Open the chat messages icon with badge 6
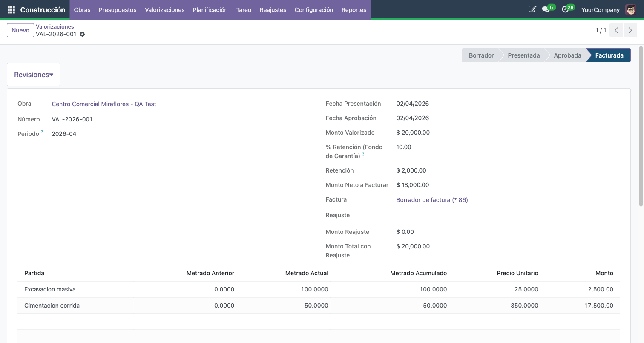The image size is (644, 343). pos(546,9)
